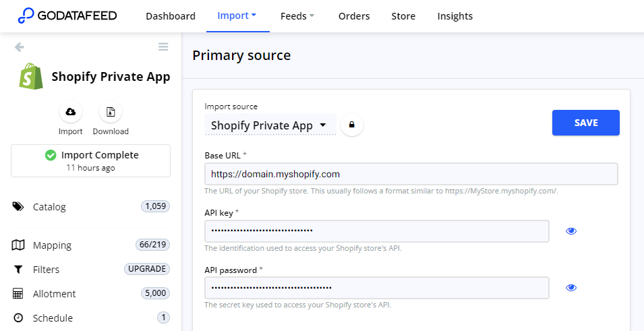Click the Import Complete status box
The height and width of the screenshot is (331, 644).
tap(91, 160)
